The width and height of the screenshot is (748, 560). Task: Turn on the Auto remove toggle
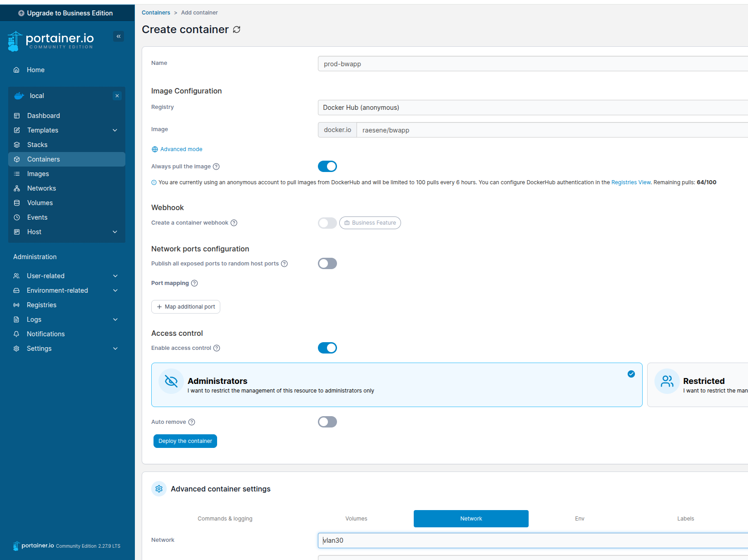coord(327,422)
